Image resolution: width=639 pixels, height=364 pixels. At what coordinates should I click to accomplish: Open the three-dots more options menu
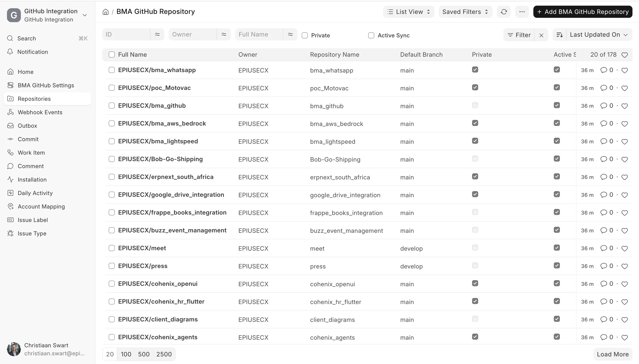pyautogui.click(x=522, y=12)
